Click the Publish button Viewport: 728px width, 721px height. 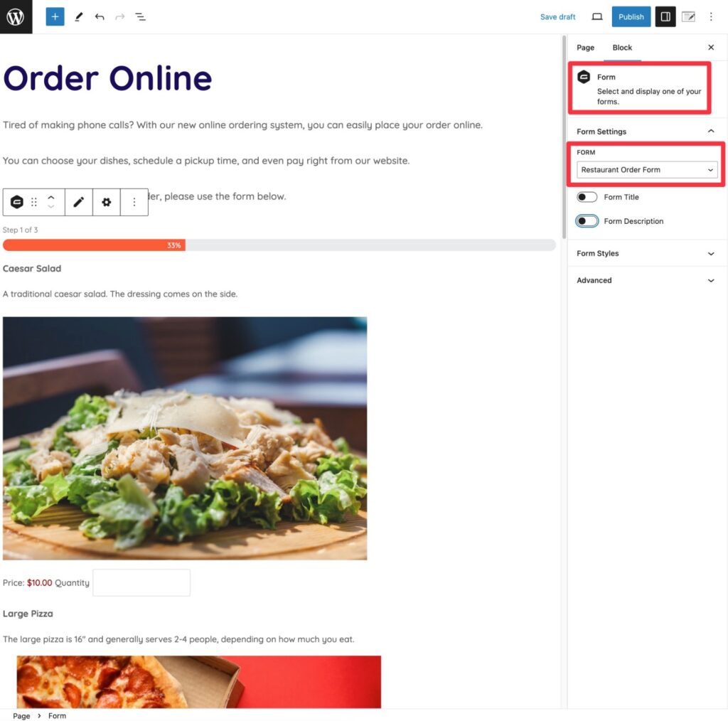click(631, 17)
